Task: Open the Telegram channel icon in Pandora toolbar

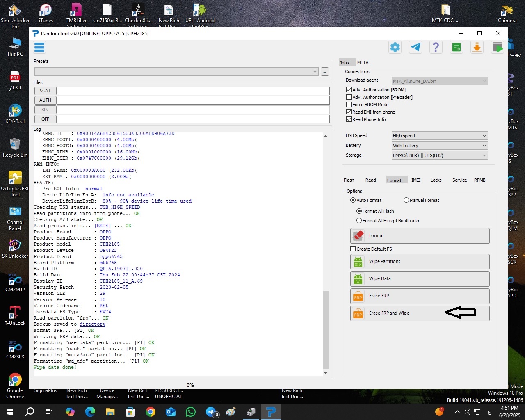Action: 415,48
